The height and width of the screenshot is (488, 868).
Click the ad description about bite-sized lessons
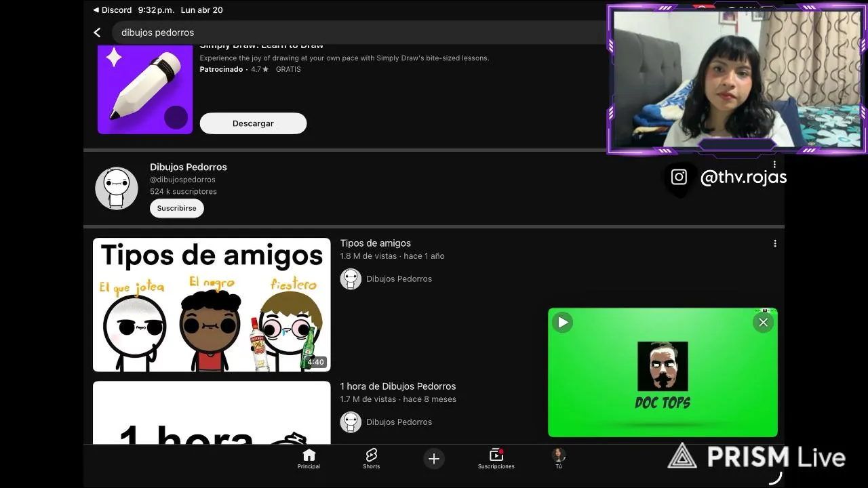344,58
